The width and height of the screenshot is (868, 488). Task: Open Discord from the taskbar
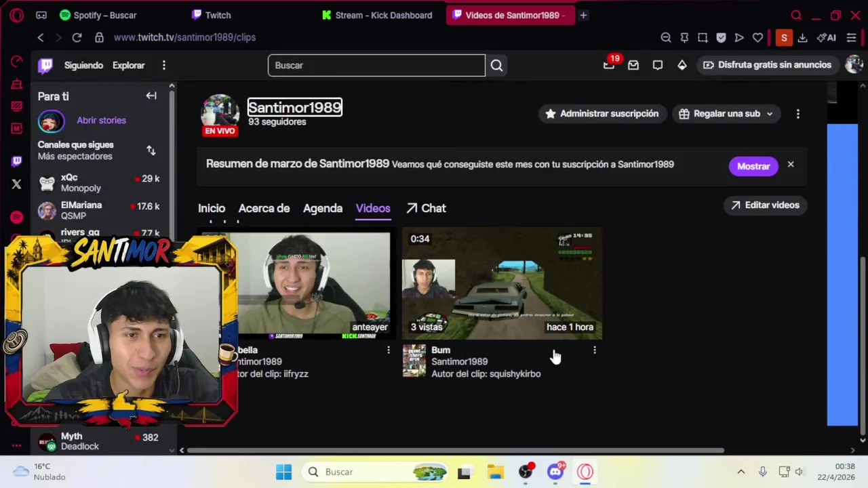click(556, 472)
